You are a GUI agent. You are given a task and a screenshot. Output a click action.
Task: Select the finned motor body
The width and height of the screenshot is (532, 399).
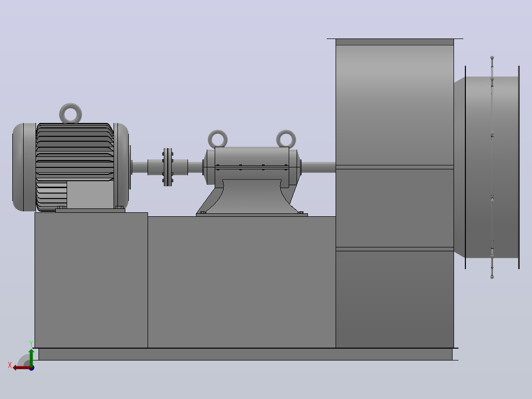click(x=75, y=152)
